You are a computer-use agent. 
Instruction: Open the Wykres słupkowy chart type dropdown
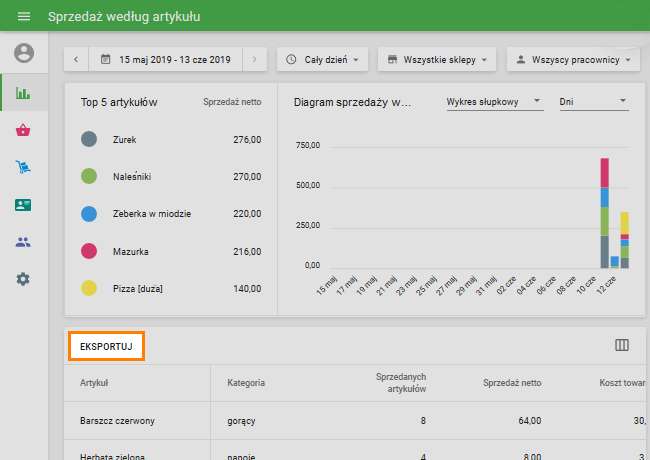tap(494, 102)
